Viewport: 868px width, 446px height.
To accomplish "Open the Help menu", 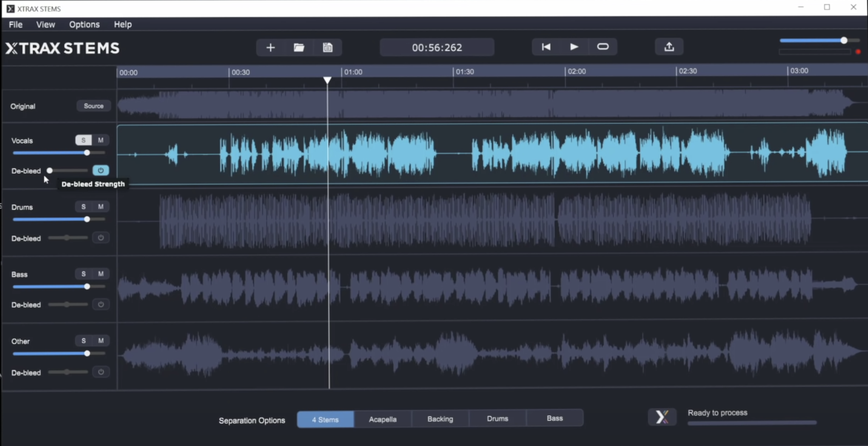I will pyautogui.click(x=123, y=24).
